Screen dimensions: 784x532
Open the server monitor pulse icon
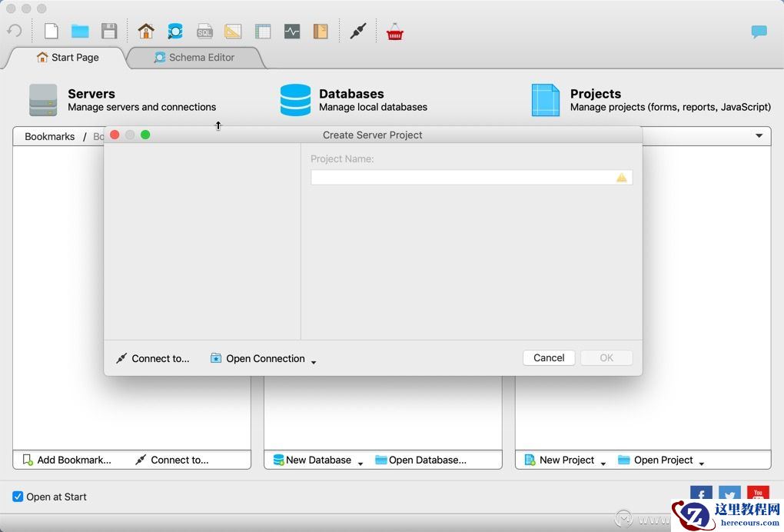pyautogui.click(x=292, y=31)
